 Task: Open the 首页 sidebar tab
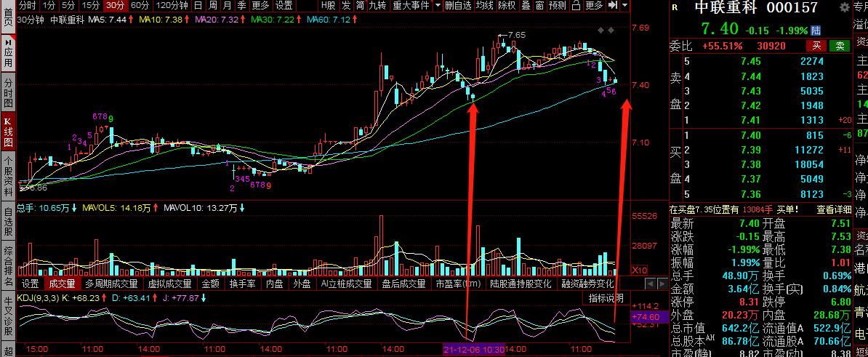point(8,17)
